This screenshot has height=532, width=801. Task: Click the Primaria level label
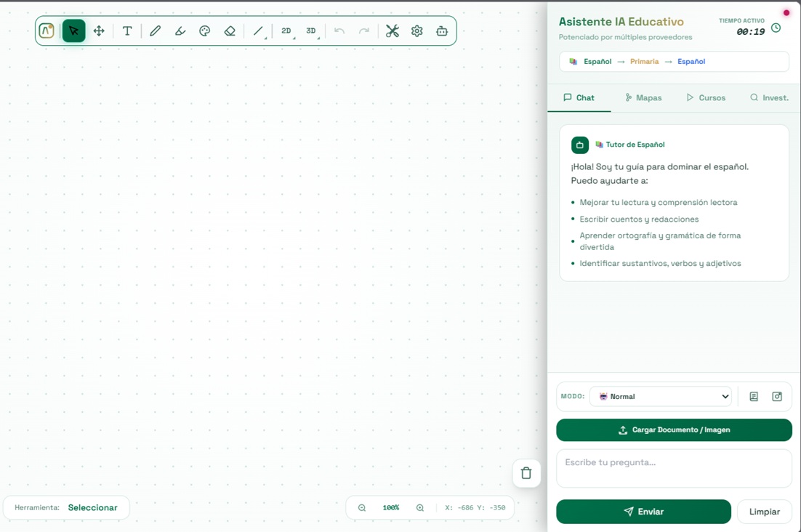(x=644, y=61)
